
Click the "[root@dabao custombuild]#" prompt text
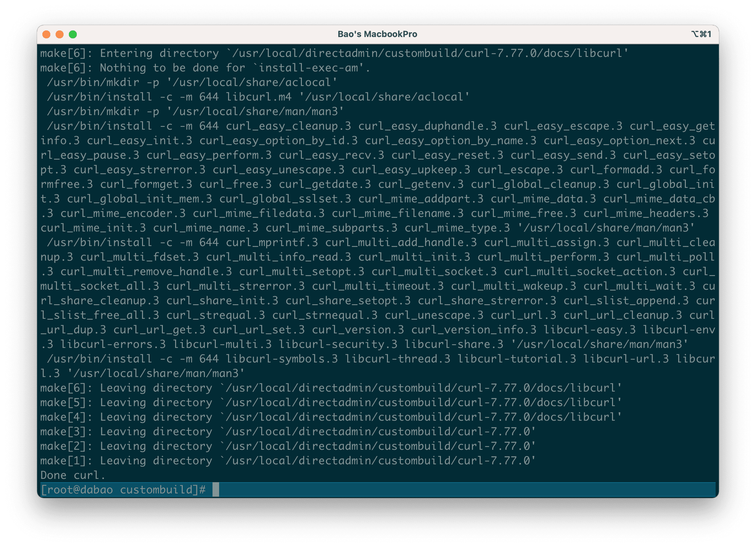pyautogui.click(x=123, y=489)
